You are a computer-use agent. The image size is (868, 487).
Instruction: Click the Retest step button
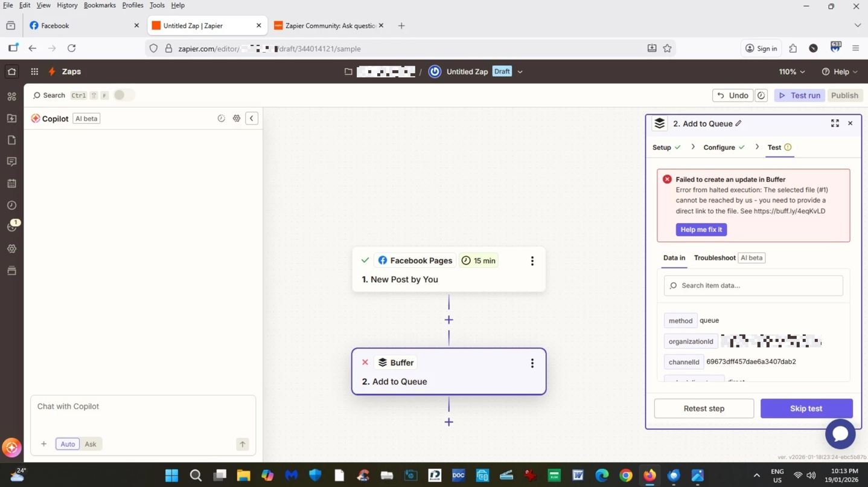pyautogui.click(x=703, y=408)
